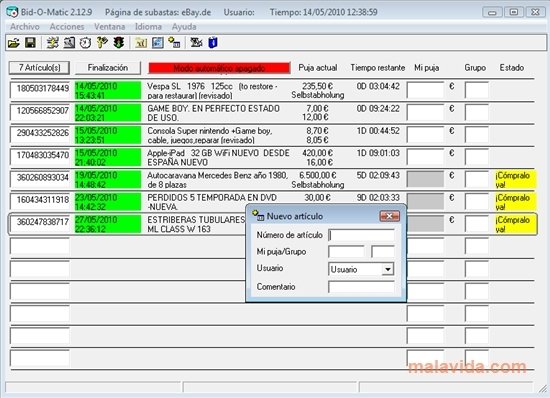The width and height of the screenshot is (550, 398).
Task: Expand the Usuario dropdown arrow
Action: (x=387, y=269)
